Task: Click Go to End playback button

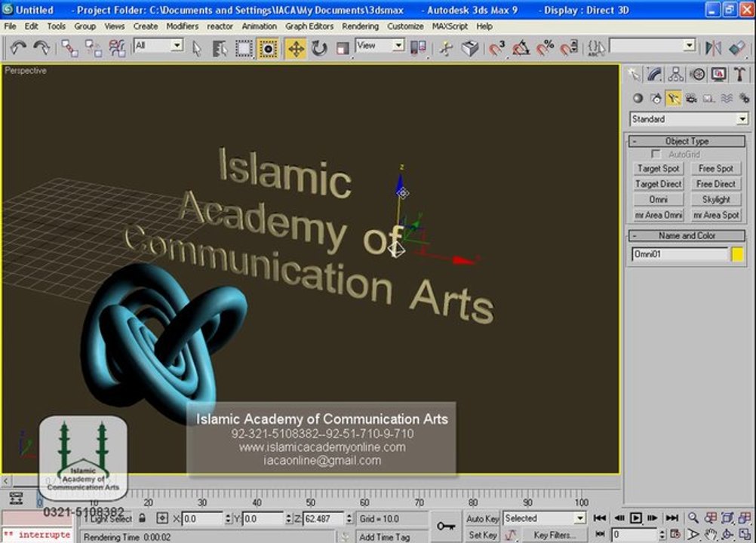Action: [671, 518]
